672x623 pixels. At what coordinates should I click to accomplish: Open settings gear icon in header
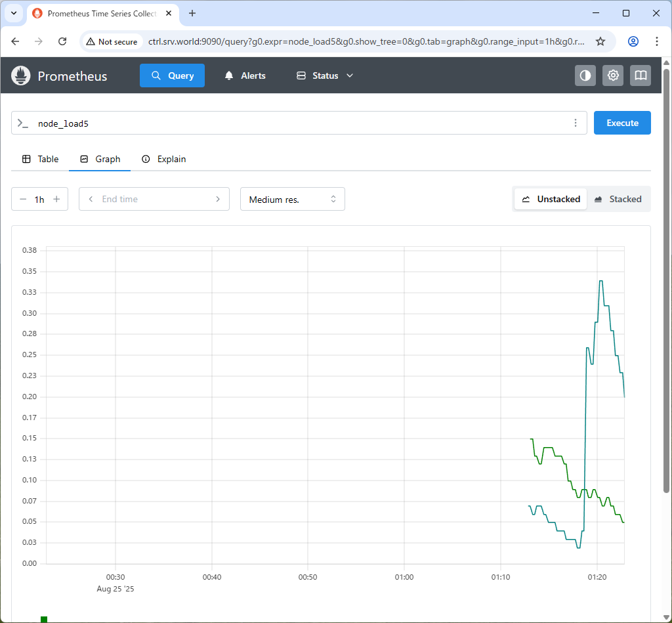coord(613,75)
